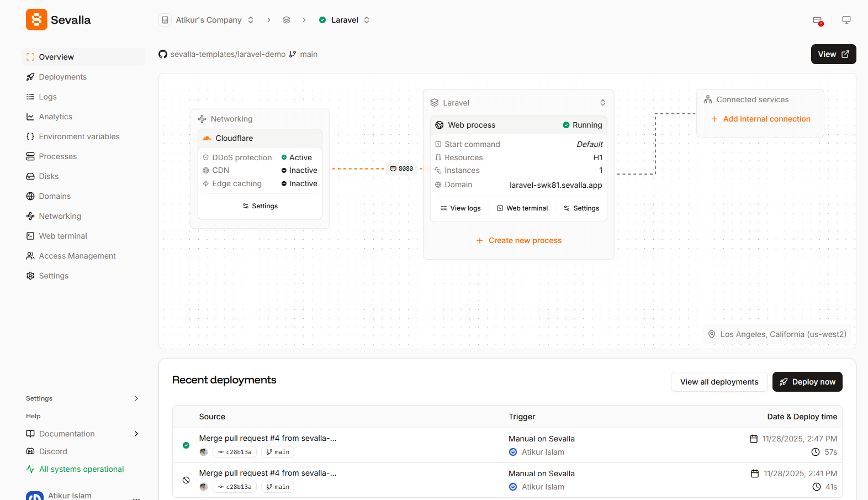Click the author avatar in first deployment row
This screenshot has width=868, height=500.
click(204, 452)
